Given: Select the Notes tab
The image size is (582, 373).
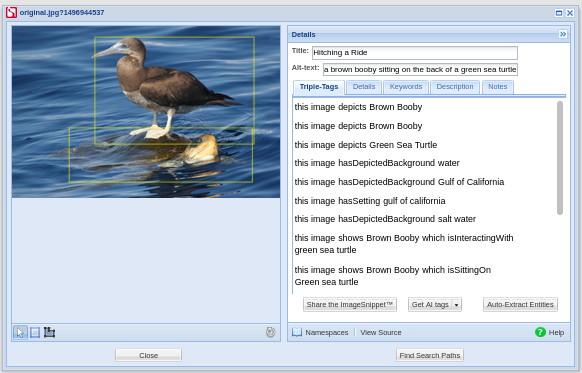Looking at the screenshot, I should pos(497,87).
